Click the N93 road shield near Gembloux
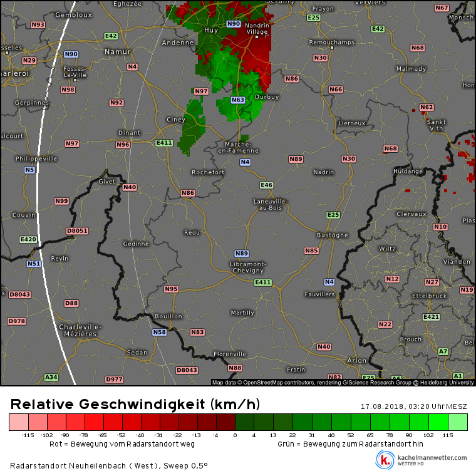 pos(38,24)
